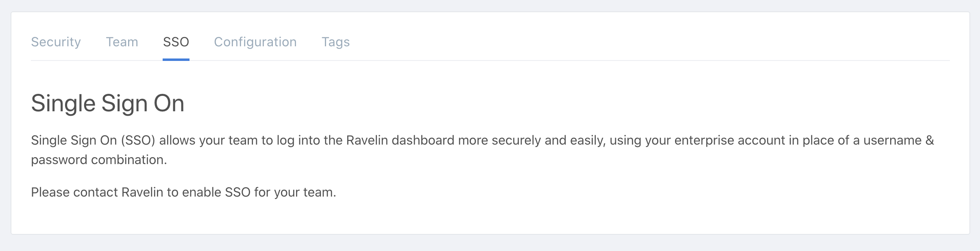
Task: Click "password combination." text line
Action: 99,160
